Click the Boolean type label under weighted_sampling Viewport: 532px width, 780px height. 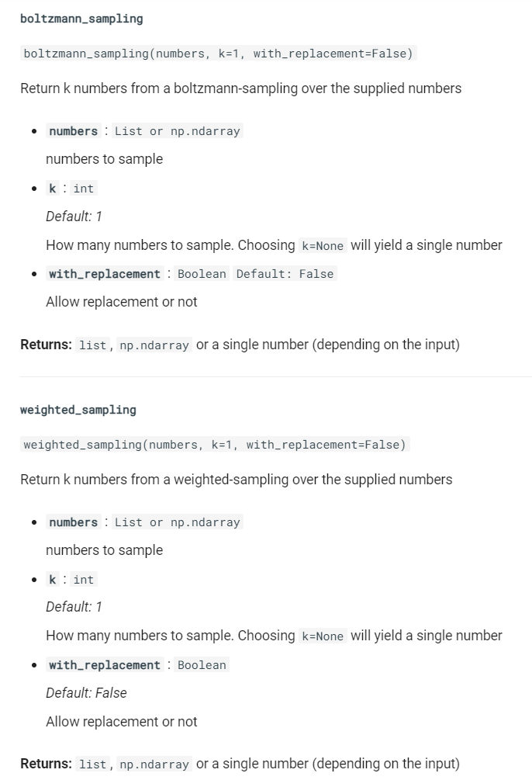(x=202, y=664)
